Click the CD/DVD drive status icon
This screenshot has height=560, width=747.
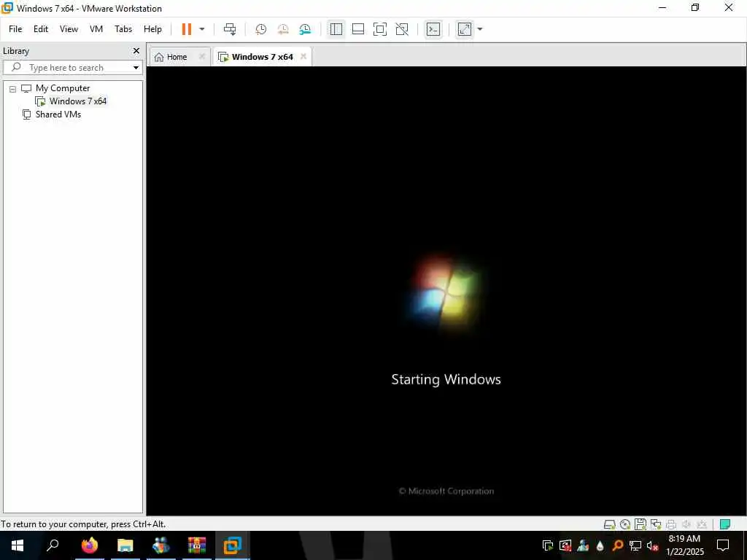(x=625, y=524)
